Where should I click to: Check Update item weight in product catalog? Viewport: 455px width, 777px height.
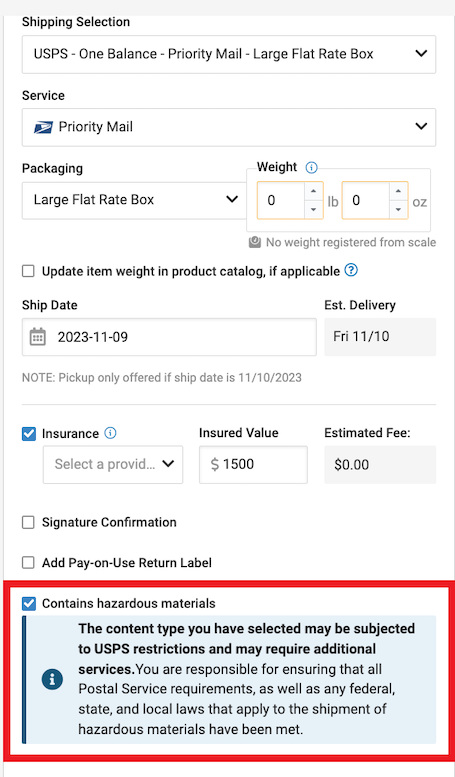coord(28,271)
